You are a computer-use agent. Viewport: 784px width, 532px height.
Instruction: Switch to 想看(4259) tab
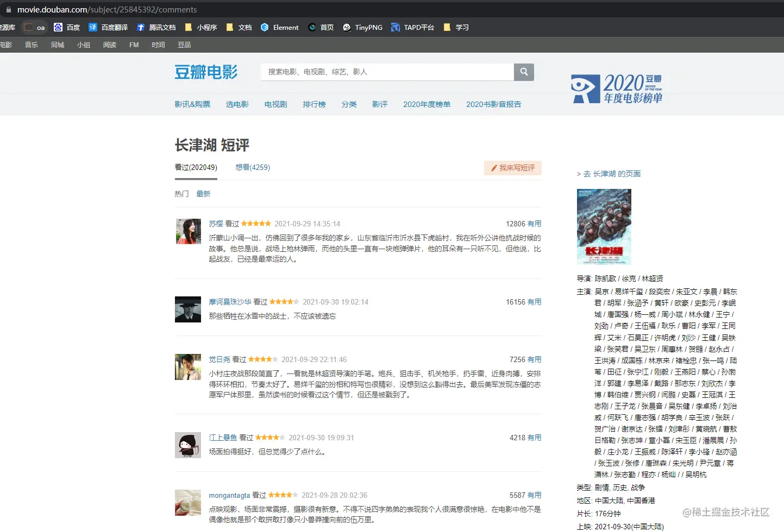[253, 167]
